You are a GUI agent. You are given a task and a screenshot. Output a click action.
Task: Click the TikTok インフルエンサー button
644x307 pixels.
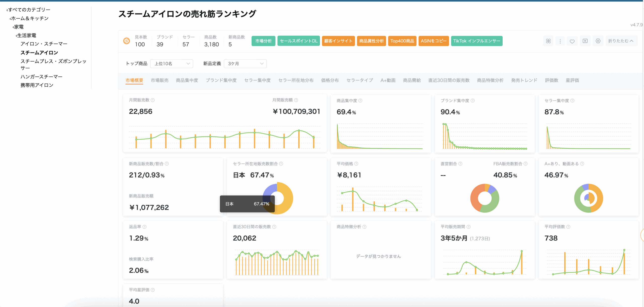[476, 41]
